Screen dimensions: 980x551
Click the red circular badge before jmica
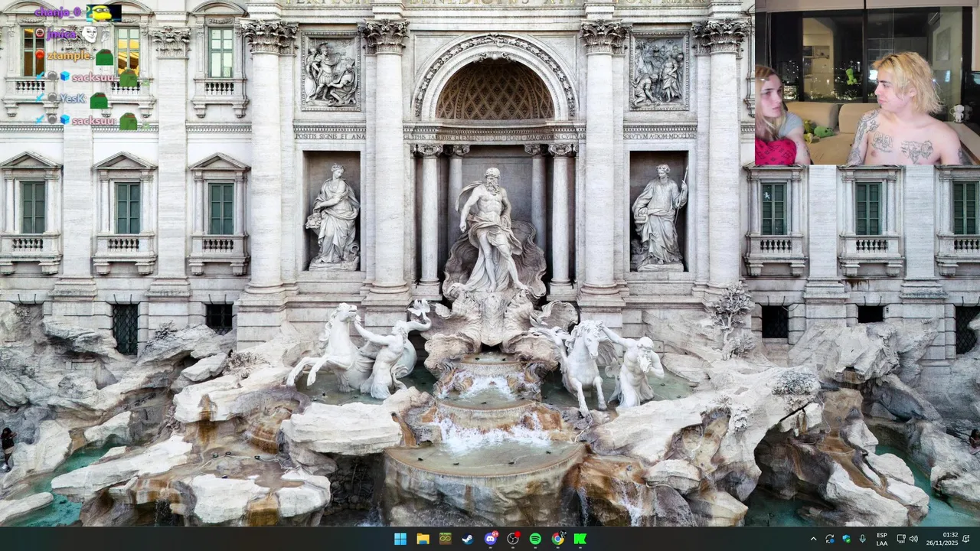click(x=39, y=34)
